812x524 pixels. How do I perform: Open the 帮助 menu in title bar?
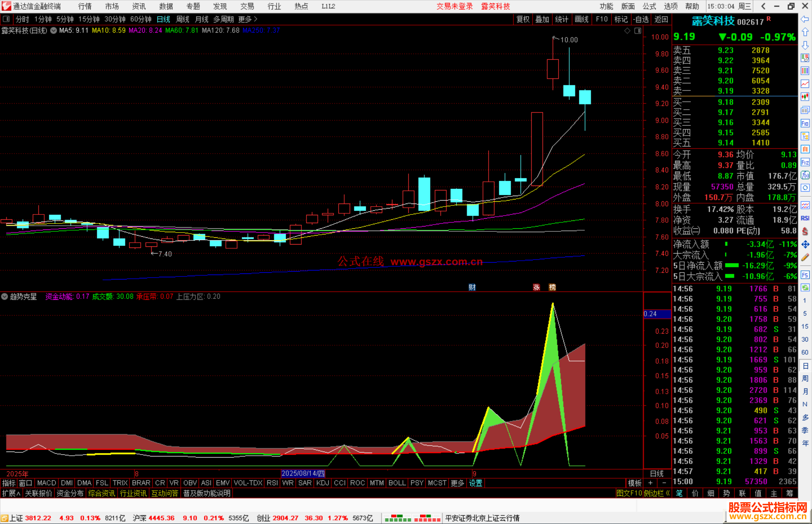692,6
